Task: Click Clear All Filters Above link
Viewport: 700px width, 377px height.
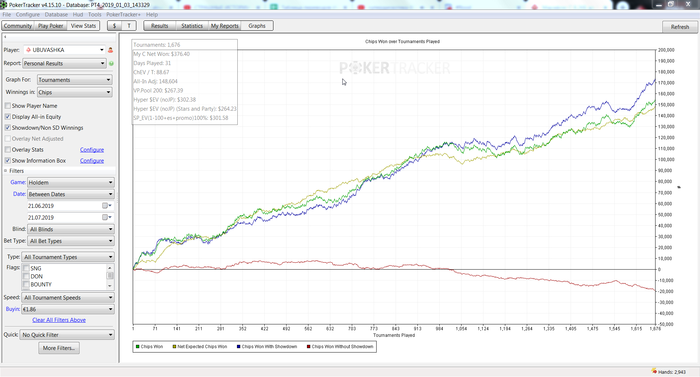Action: click(x=59, y=320)
